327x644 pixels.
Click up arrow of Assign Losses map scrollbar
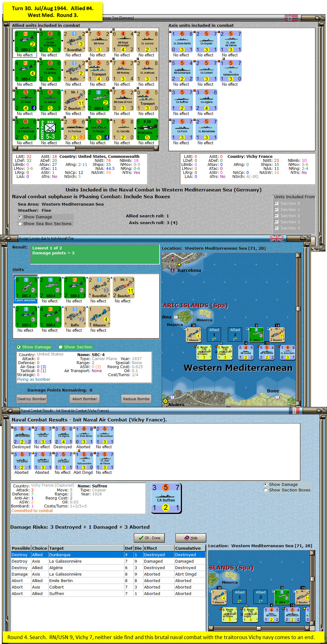click(298, 255)
